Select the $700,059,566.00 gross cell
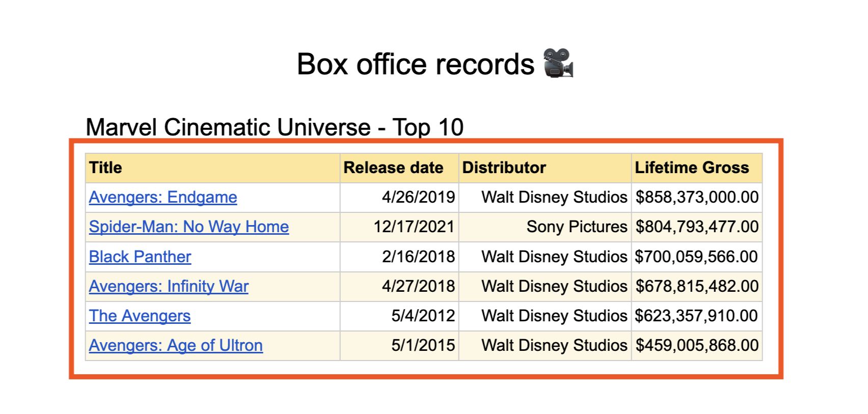 [697, 257]
